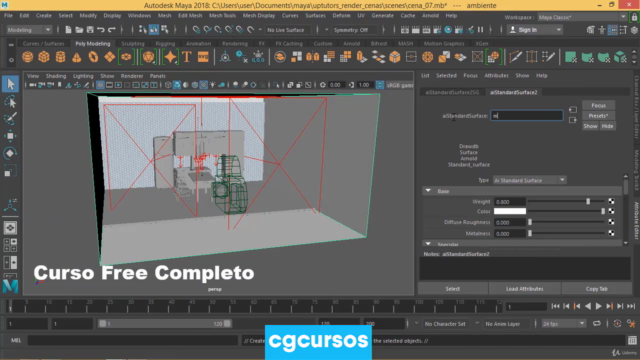Click the Presets* button
This screenshot has width=640, height=360.
click(x=598, y=116)
